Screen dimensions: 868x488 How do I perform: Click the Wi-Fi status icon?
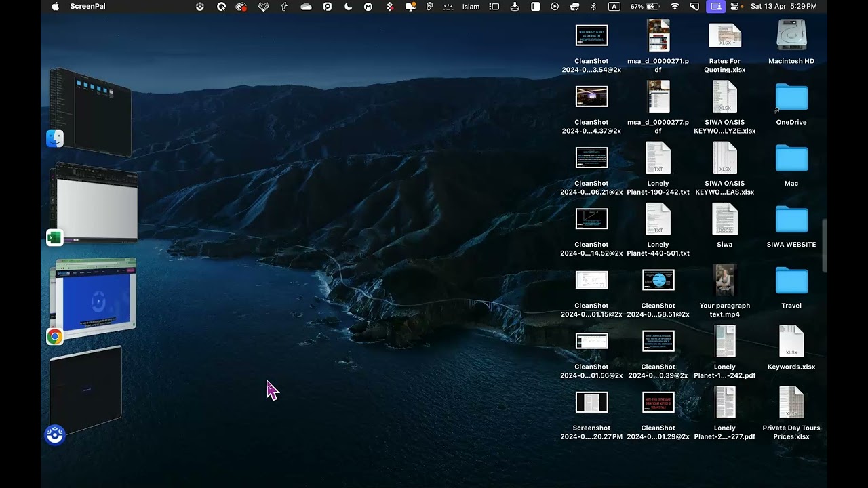675,6
